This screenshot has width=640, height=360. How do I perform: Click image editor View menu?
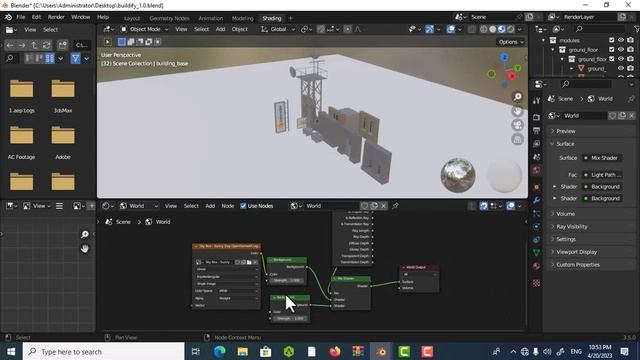(x=39, y=206)
